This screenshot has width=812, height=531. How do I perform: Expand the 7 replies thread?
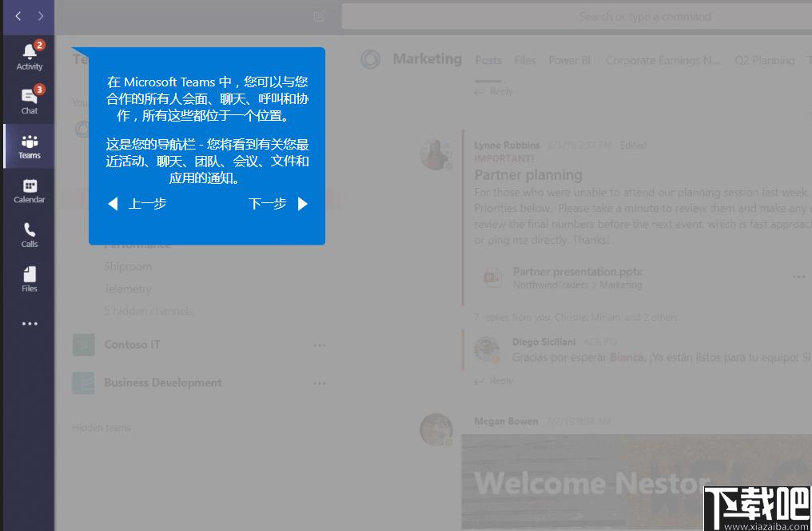tap(575, 317)
